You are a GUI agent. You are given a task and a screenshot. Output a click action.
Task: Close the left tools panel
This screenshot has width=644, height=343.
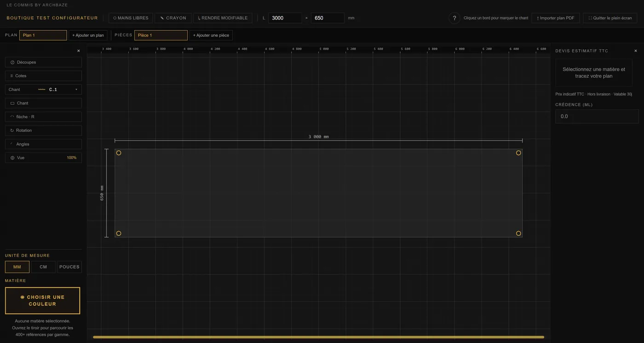(79, 51)
